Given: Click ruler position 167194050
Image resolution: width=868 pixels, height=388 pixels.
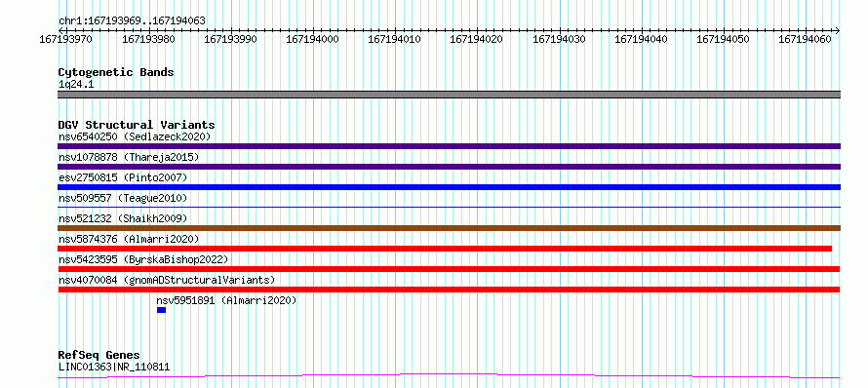Looking at the screenshot, I should pyautogui.click(x=723, y=39).
